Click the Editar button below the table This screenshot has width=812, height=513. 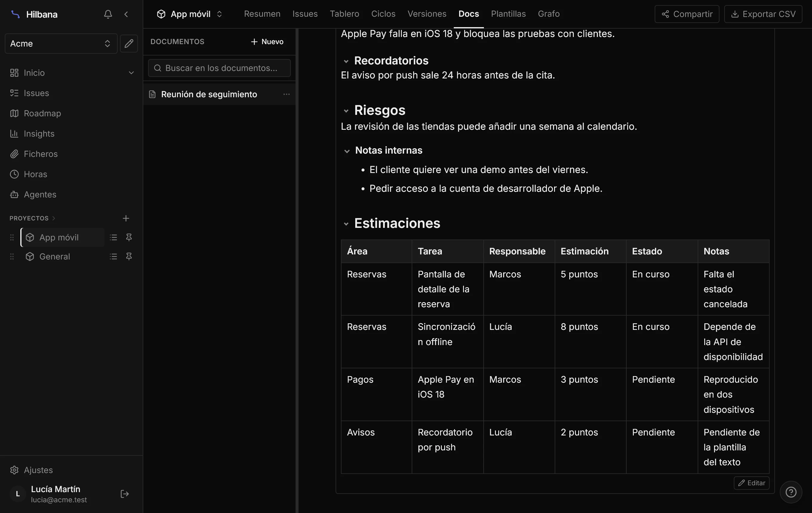(x=752, y=483)
